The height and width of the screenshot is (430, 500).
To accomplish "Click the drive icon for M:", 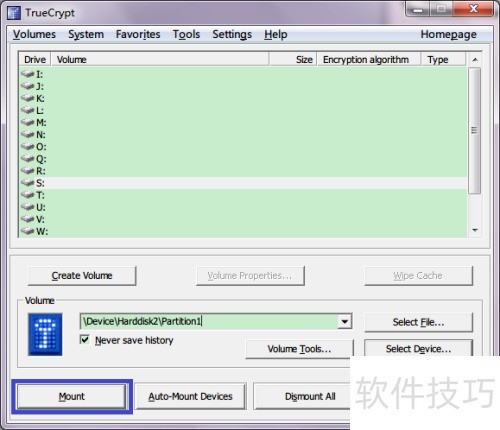I will [x=28, y=122].
